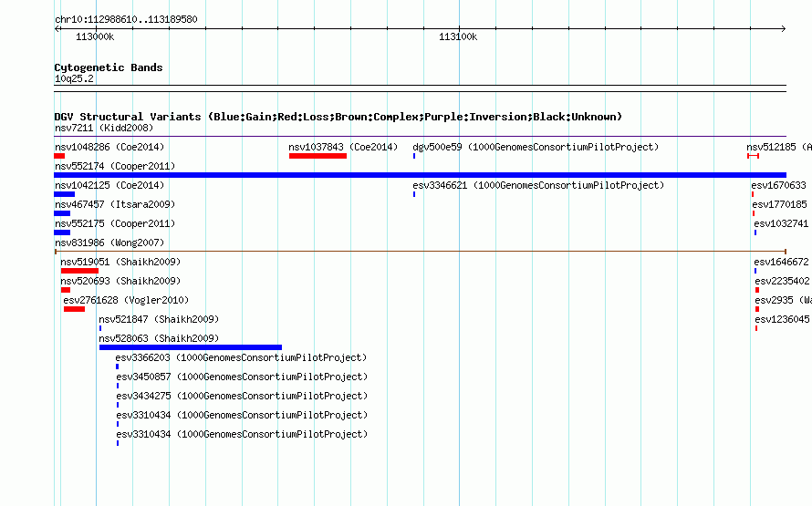This screenshot has width=812, height=506.
Task: Open the nsv467457 (Itsara2009) label
Action: pyautogui.click(x=115, y=204)
